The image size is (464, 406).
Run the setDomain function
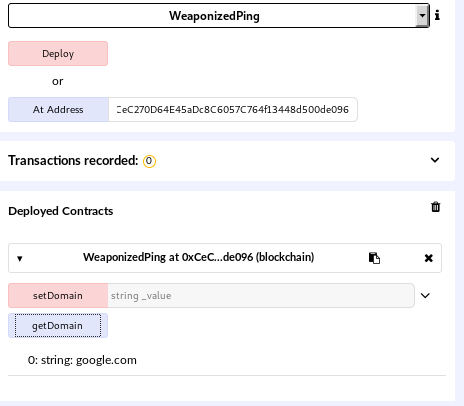58,296
